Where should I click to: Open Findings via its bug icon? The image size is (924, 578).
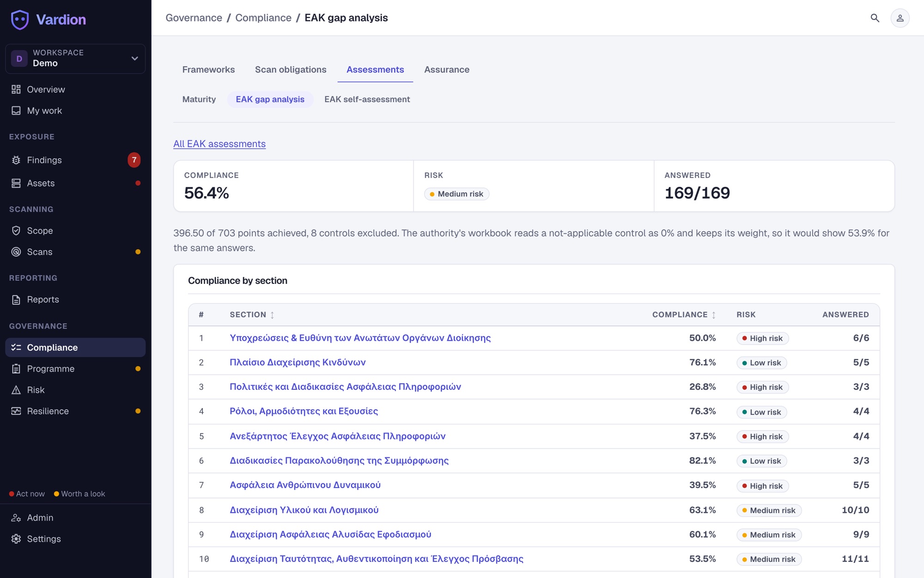click(x=16, y=160)
